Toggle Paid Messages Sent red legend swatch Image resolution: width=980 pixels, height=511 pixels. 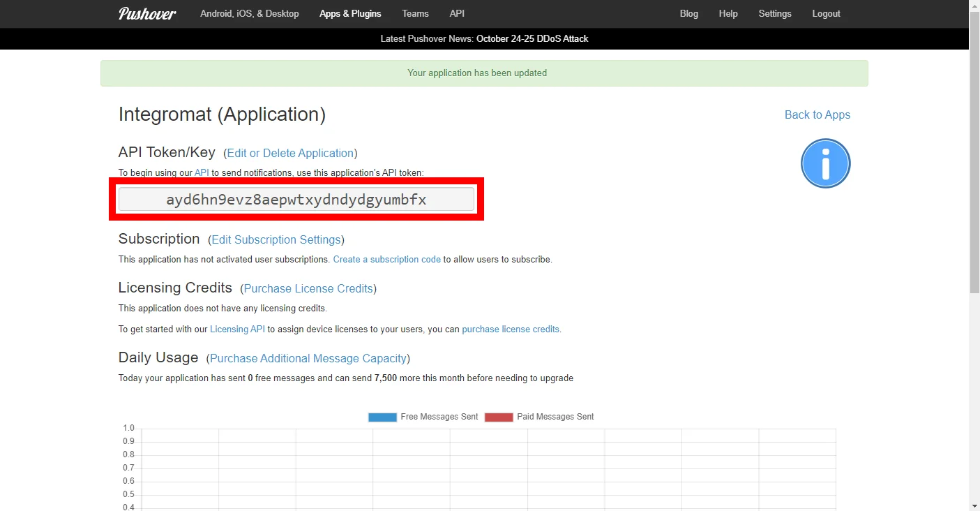coord(499,417)
